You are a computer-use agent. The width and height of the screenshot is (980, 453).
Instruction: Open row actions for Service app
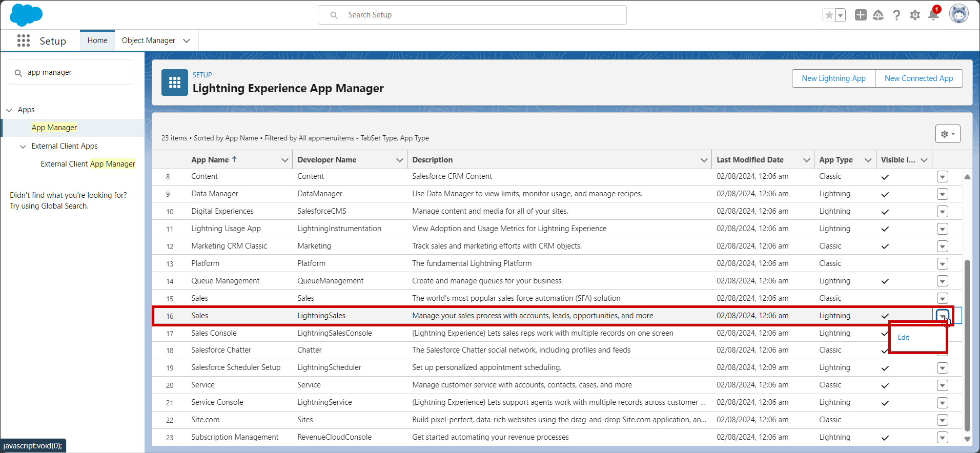pos(942,385)
